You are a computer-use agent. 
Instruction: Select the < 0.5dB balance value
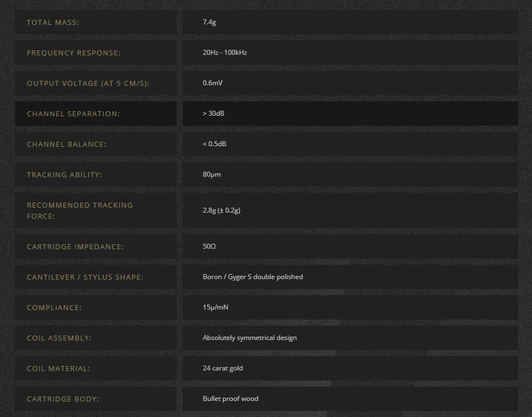214,144
